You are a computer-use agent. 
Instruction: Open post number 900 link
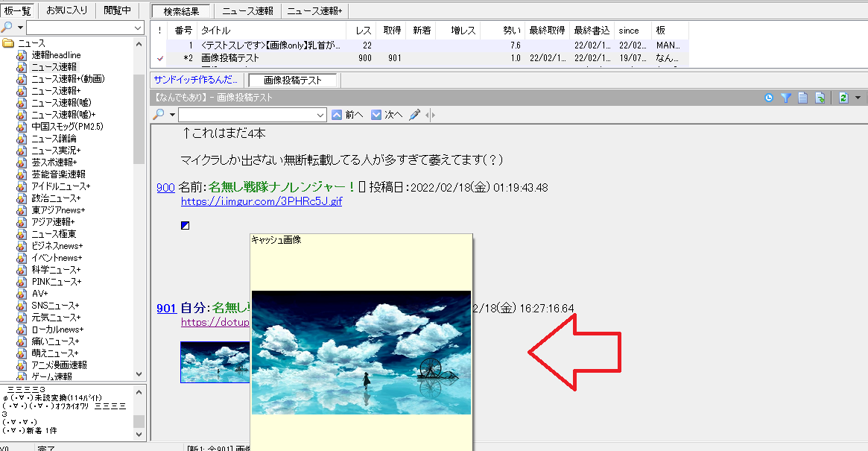tap(165, 187)
